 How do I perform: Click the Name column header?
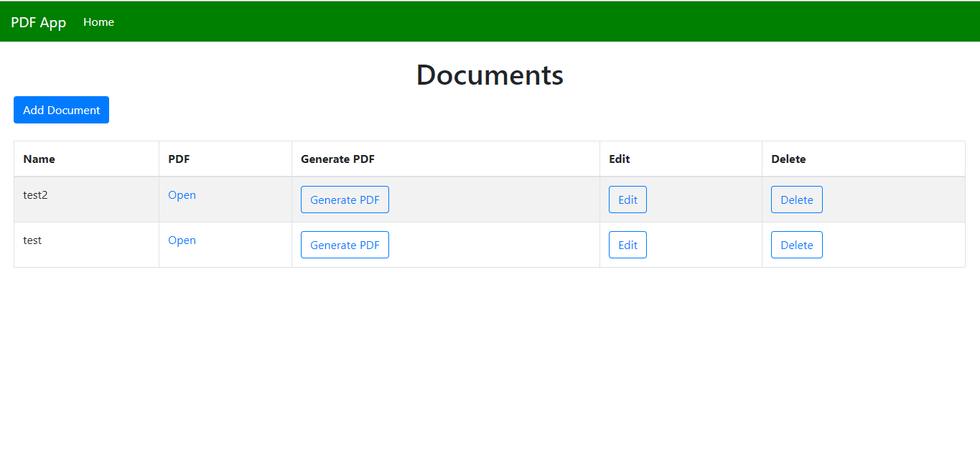[86, 159]
